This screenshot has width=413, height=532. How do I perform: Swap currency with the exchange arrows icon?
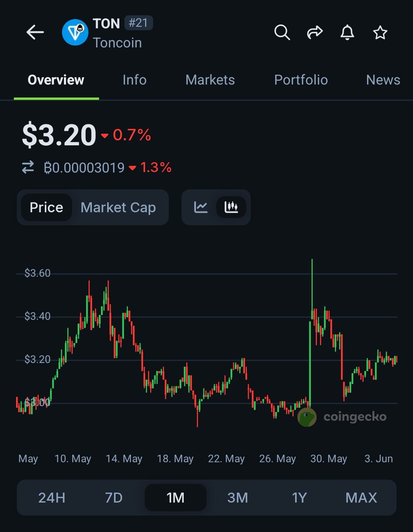[28, 168]
